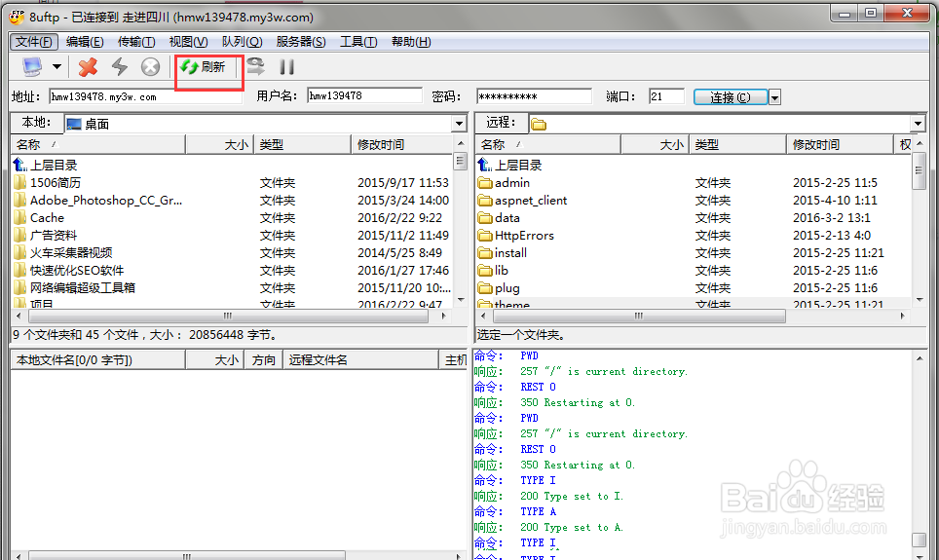
Task: Expand the site manager dropdown arrow
Action: [56, 66]
